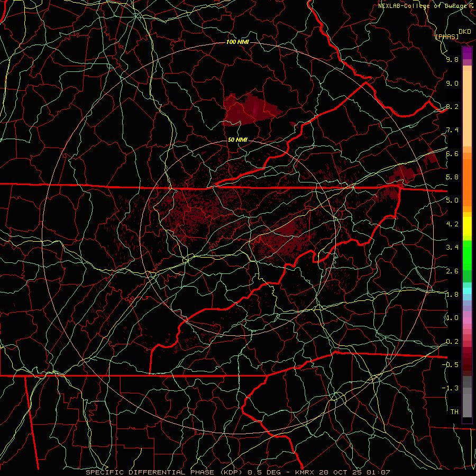This screenshot has width=476, height=476.
Task: Click the 0.2 value on the scale
Action: pos(452,342)
